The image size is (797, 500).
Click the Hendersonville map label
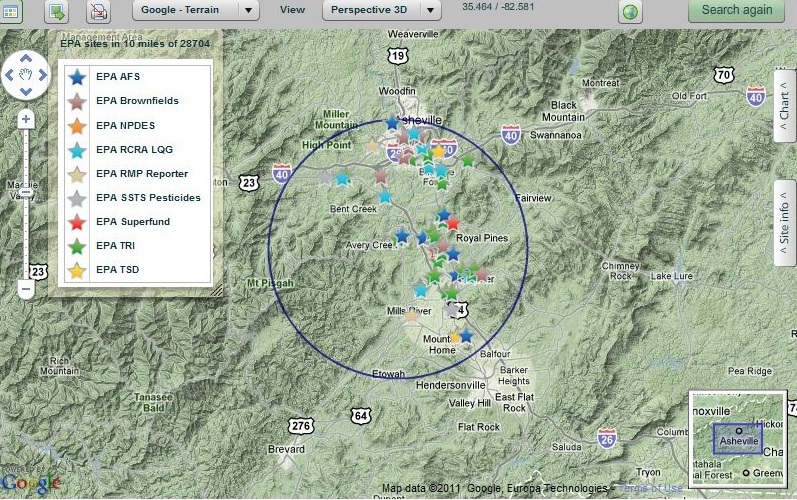(450, 385)
